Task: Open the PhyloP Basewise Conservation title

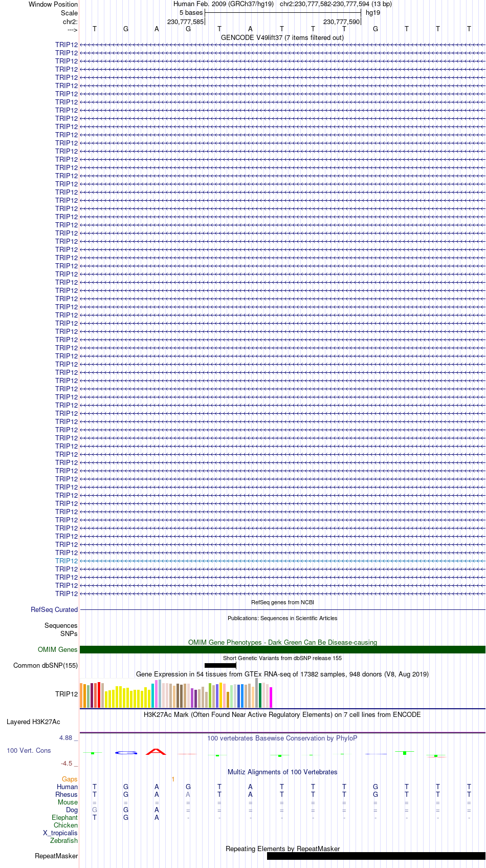Action: (282, 738)
